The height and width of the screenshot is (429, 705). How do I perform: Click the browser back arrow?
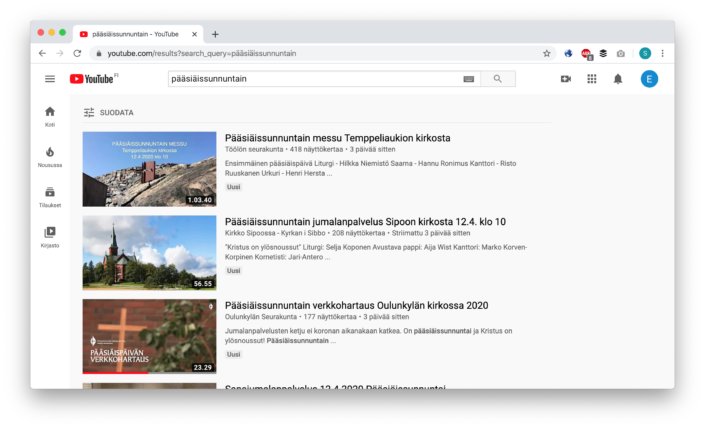pos(42,53)
